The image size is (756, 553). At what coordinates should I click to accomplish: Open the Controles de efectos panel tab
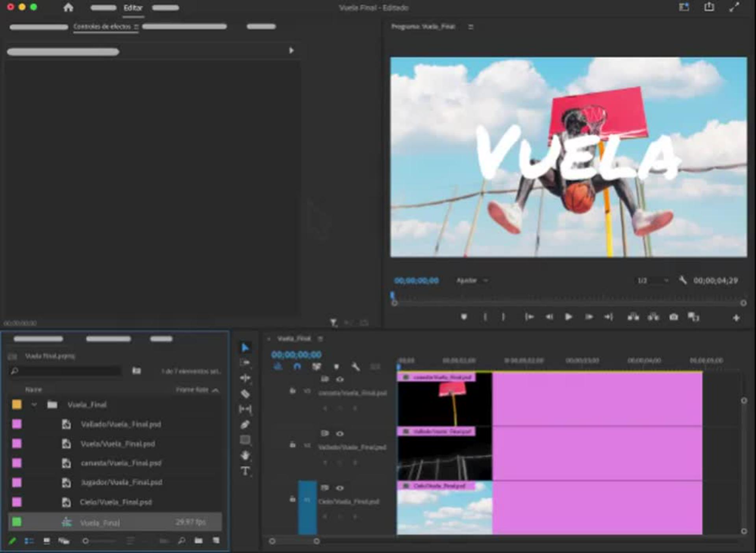pos(102,27)
